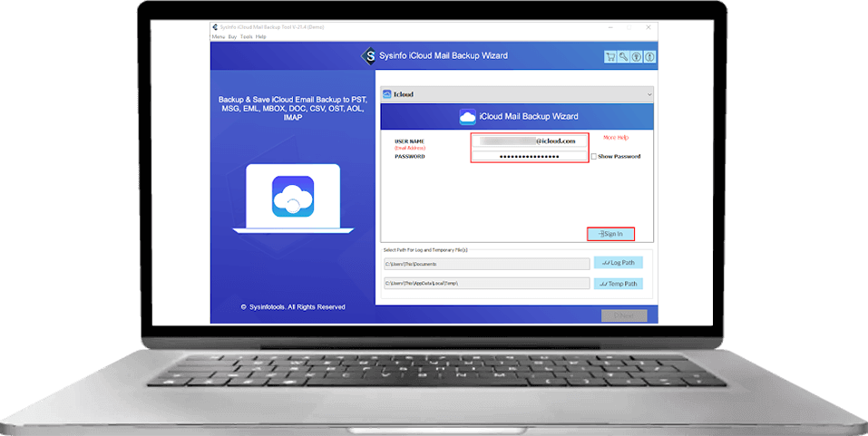Minimize the Sysinfo backup tool window
Viewport: 868px width, 436px height.
(x=610, y=27)
